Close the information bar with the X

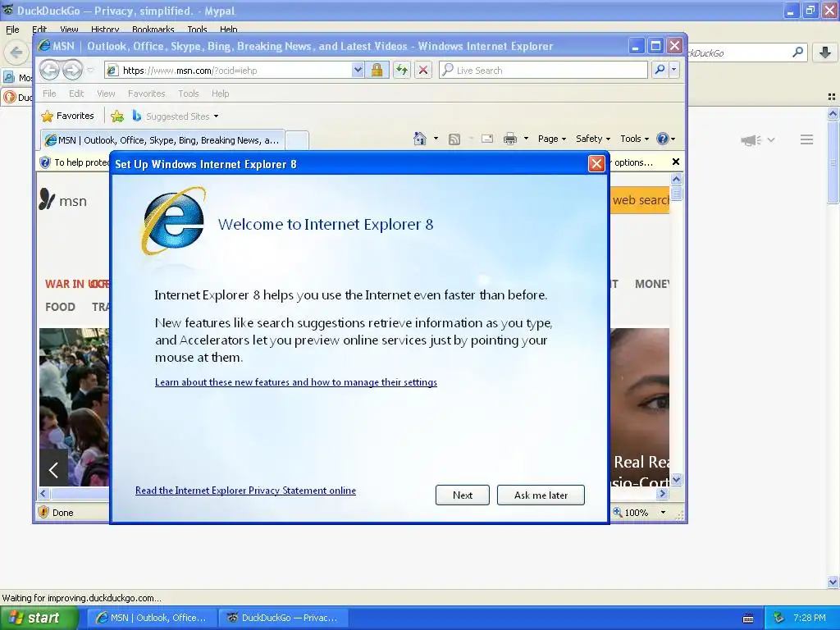pos(676,162)
